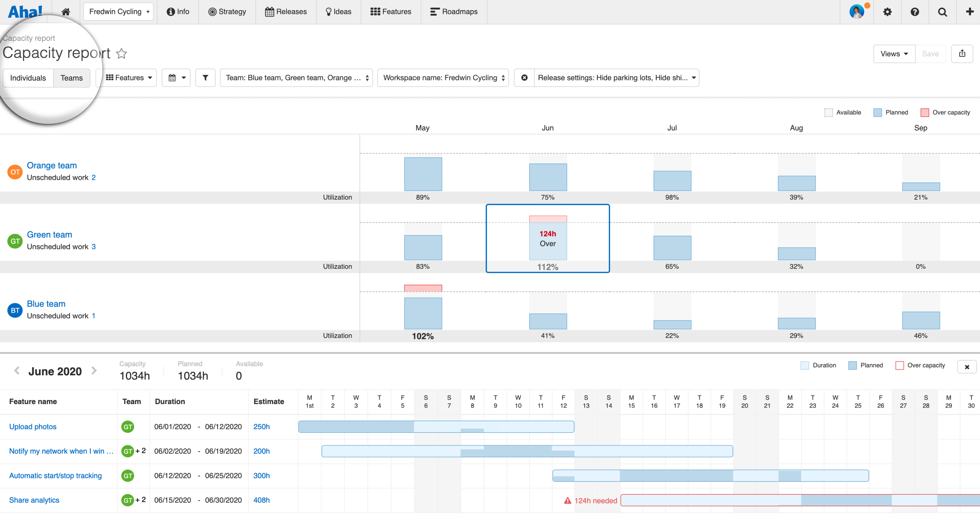Screen dimensions: 980x521
Task: Open the Releases menu item
Action: (286, 11)
